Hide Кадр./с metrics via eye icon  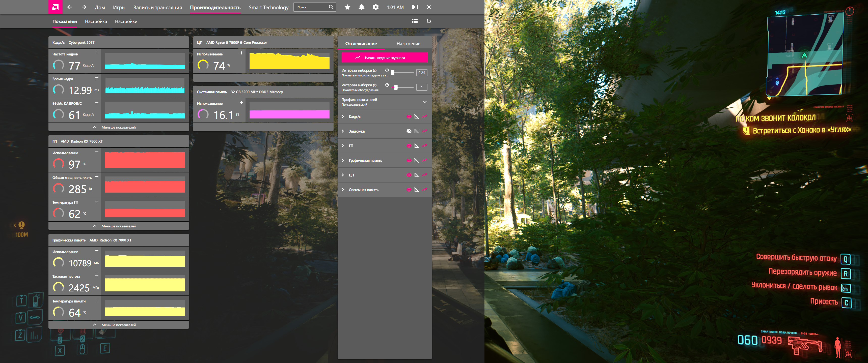[x=409, y=116]
